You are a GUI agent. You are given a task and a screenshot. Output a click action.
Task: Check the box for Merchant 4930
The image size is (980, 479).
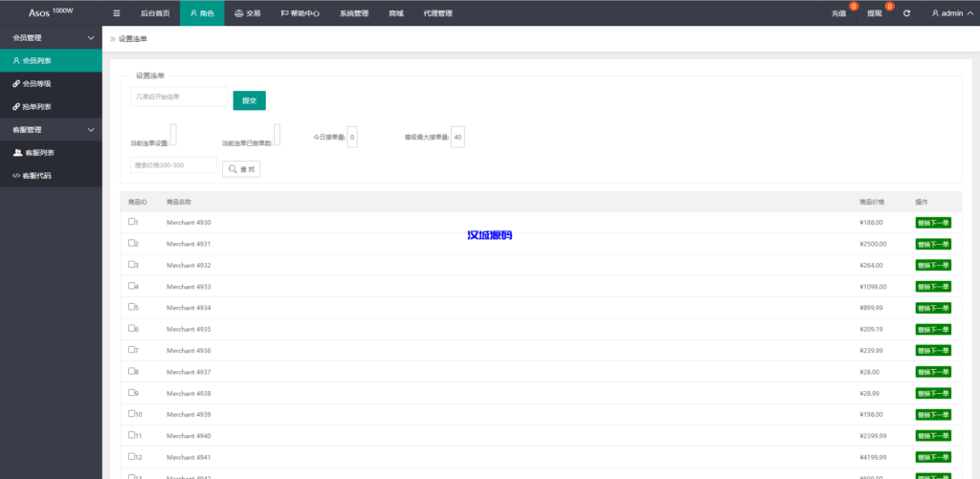132,222
